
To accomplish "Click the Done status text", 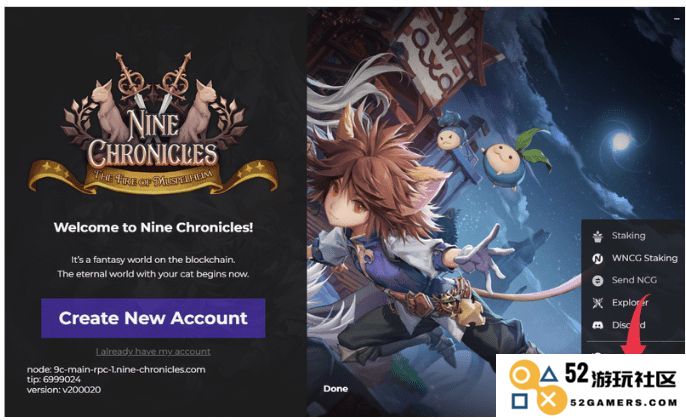I will 336,388.
